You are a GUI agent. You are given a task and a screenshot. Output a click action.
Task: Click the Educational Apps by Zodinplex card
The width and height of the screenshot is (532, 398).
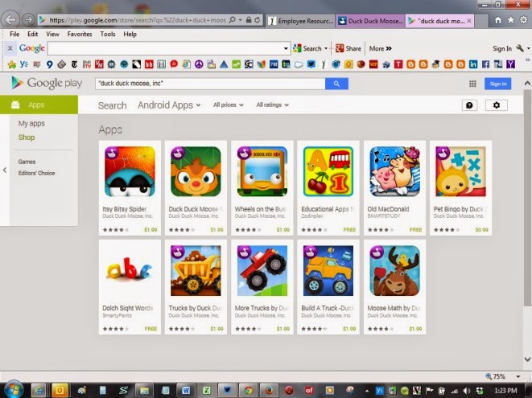click(328, 188)
